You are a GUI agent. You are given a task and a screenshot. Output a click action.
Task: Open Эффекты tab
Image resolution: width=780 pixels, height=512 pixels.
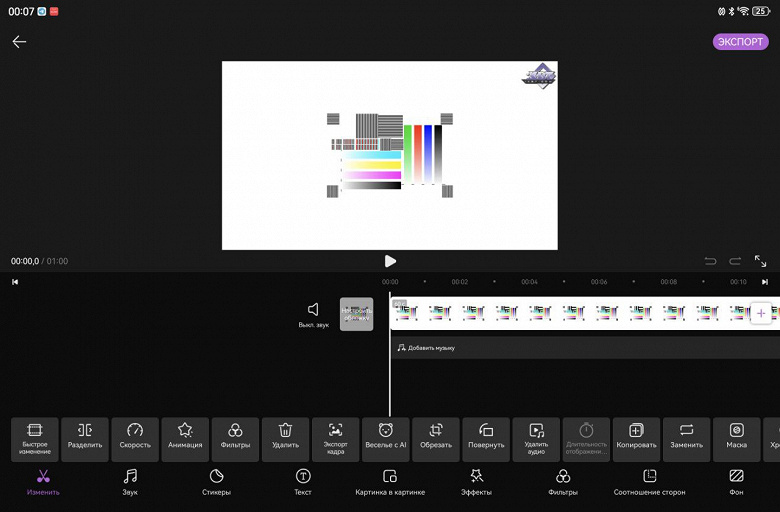(477, 483)
